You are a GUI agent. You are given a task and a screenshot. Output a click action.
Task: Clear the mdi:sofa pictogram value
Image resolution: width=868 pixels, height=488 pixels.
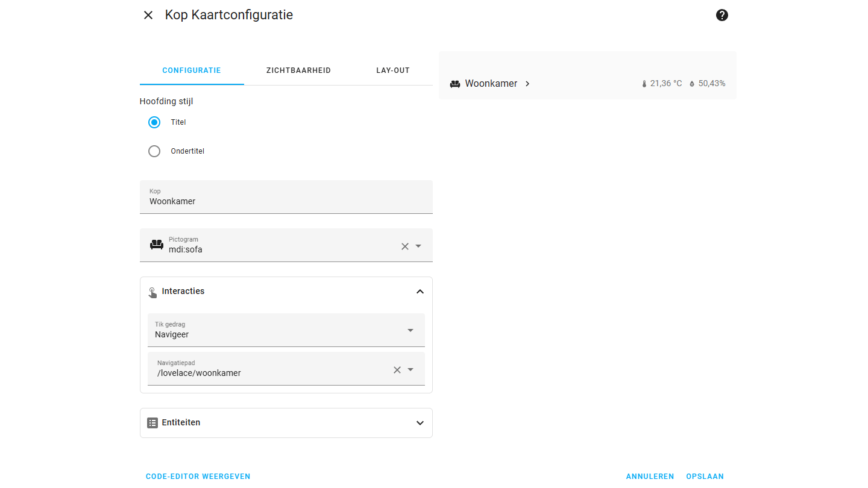pyautogui.click(x=405, y=246)
